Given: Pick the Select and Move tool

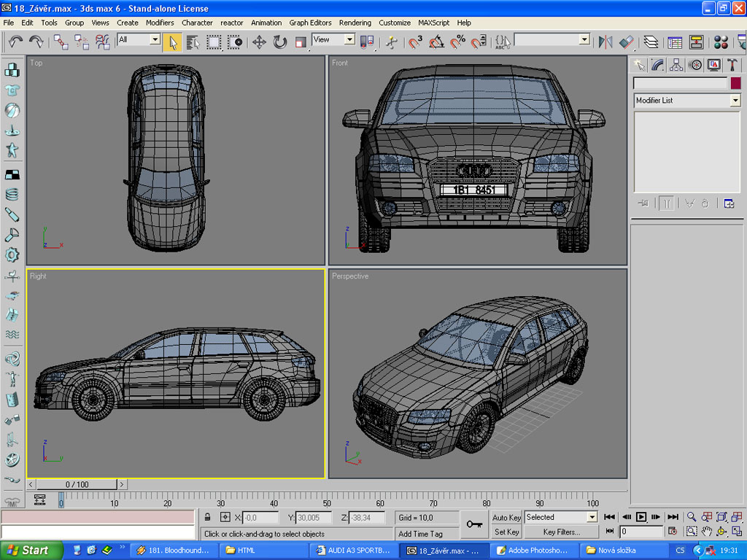Looking at the screenshot, I should tap(259, 42).
